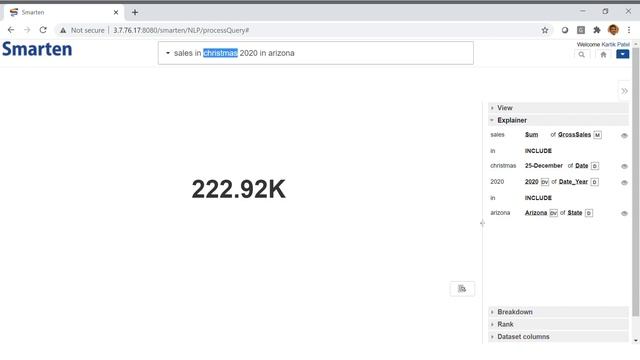The height and width of the screenshot is (360, 640).
Task: Toggle eye icon for christmas row
Action: click(624, 166)
